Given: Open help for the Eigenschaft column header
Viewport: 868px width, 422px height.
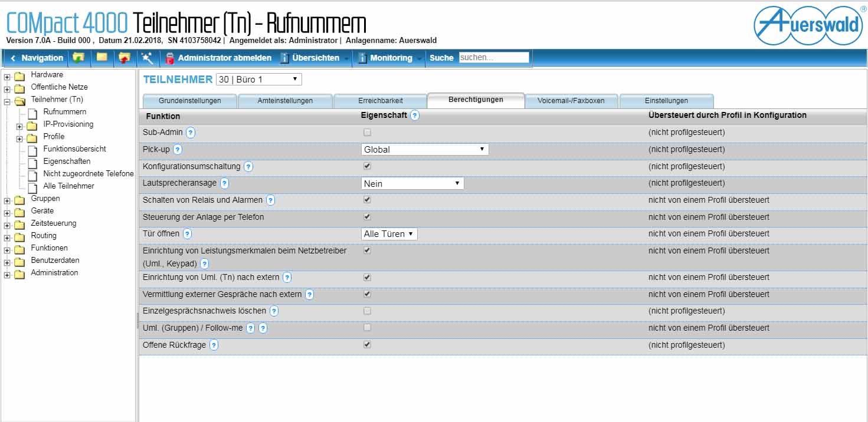Looking at the screenshot, I should tap(415, 116).
